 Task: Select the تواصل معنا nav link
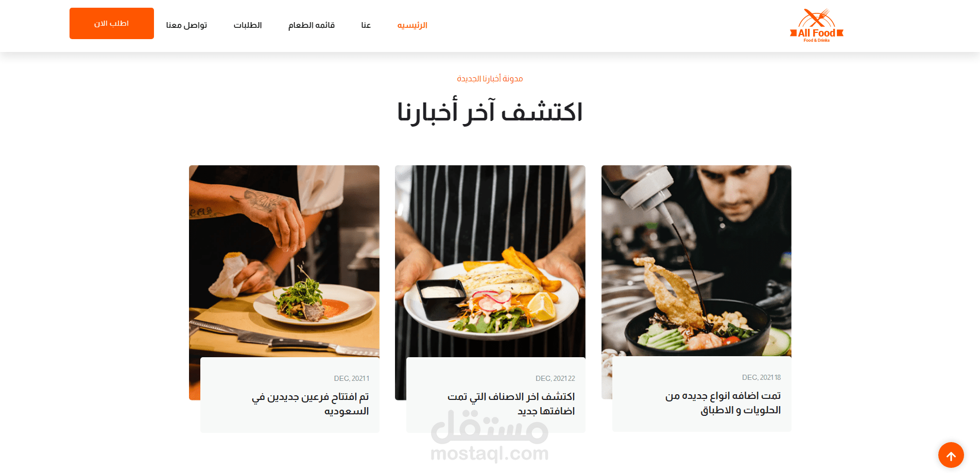point(186,25)
